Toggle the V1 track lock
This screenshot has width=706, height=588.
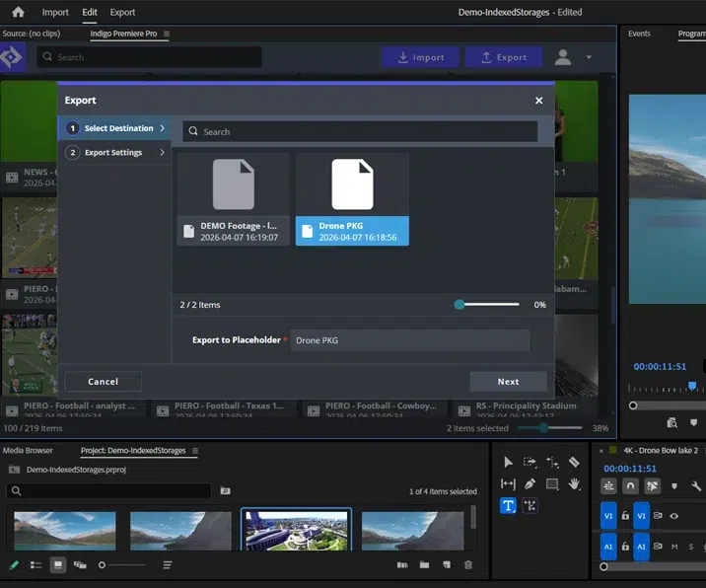pyautogui.click(x=625, y=516)
